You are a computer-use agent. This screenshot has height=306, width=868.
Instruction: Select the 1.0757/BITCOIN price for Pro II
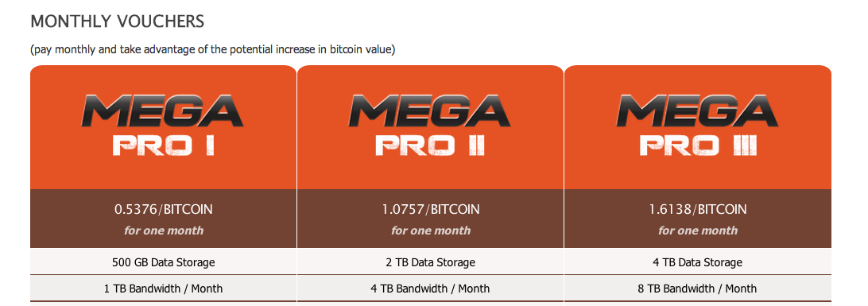[x=431, y=210]
